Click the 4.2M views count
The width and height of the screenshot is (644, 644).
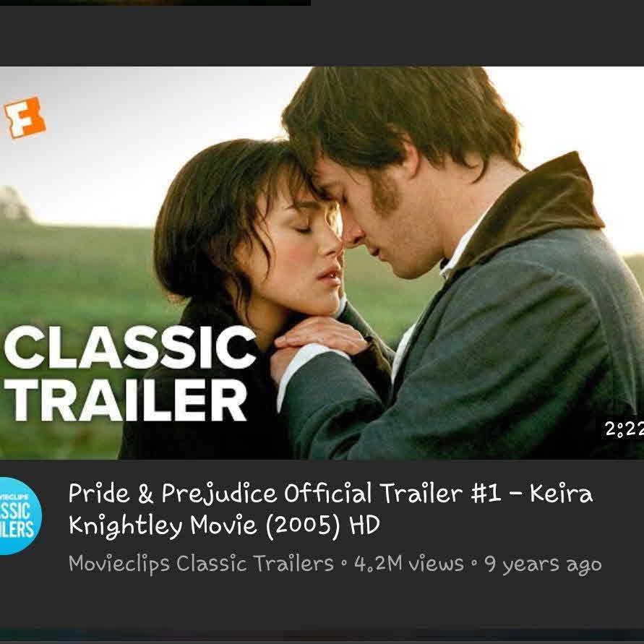[408, 564]
